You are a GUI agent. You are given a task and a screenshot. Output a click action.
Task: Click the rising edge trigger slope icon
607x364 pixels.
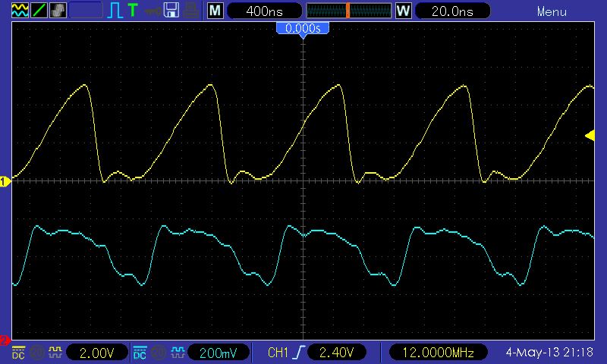pos(299,353)
